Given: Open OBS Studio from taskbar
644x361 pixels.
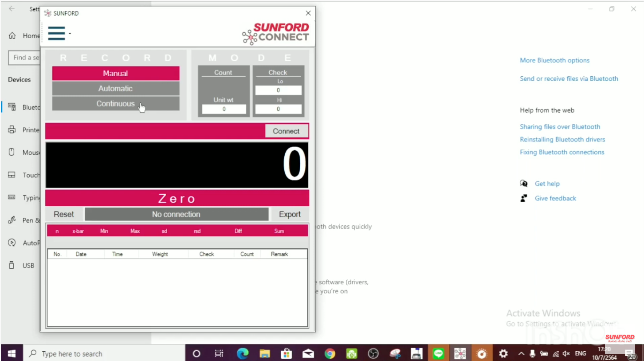Looking at the screenshot, I should [x=373, y=353].
